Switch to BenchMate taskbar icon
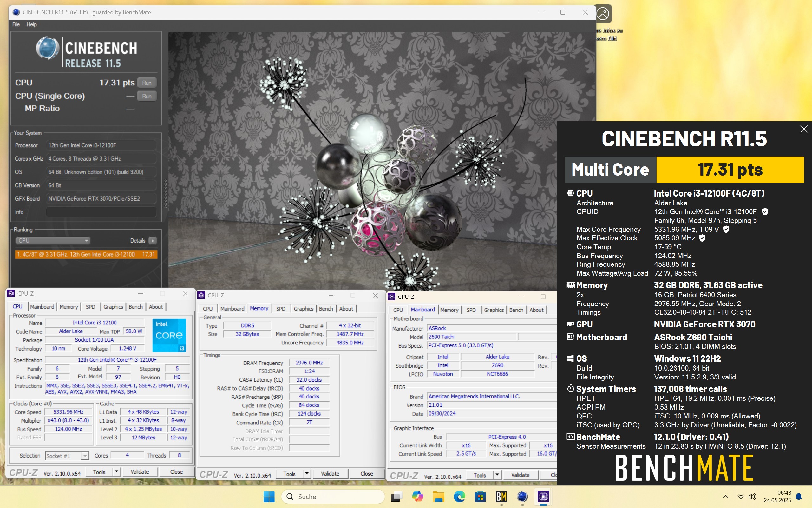Image resolution: width=812 pixels, height=508 pixels. 501,497
